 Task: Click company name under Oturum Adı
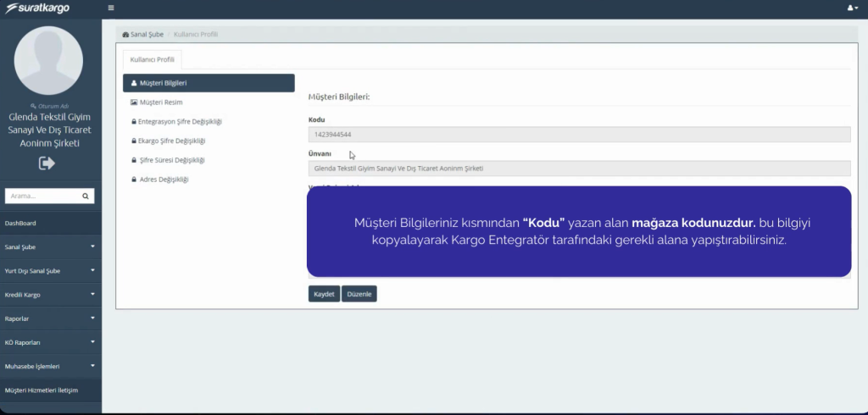(49, 130)
